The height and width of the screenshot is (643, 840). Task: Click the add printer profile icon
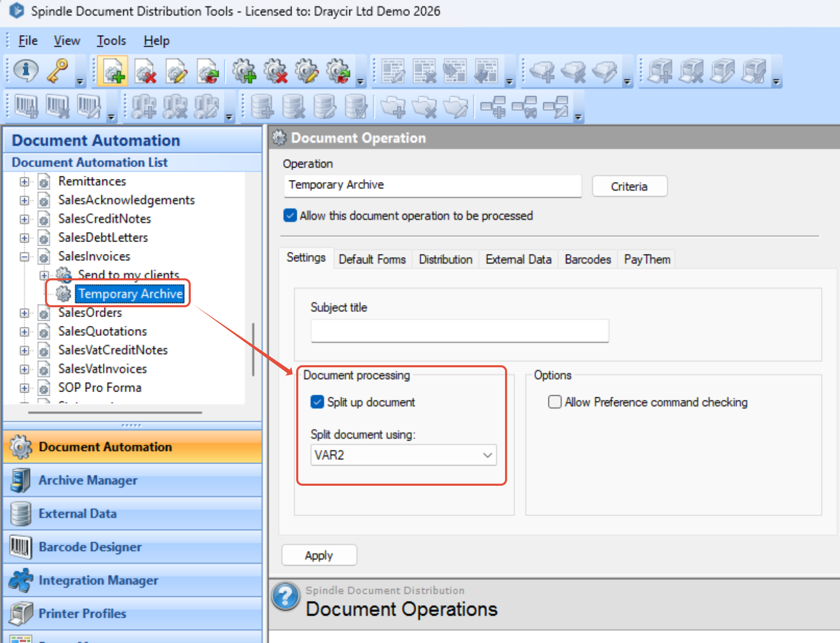tap(660, 71)
